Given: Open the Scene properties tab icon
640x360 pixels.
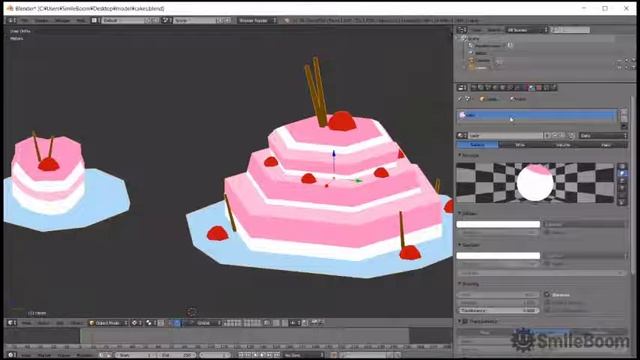Looking at the screenshot, I should click(x=488, y=87).
